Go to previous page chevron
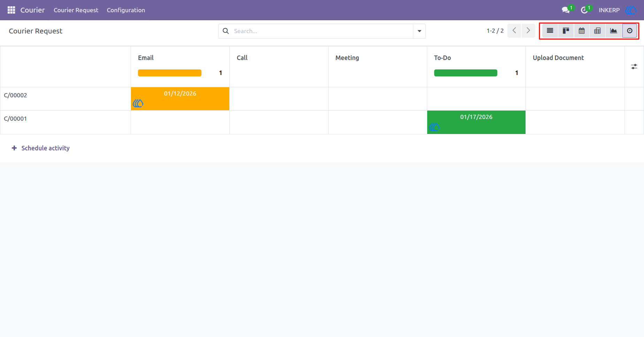The height and width of the screenshot is (337, 644). coord(514,31)
